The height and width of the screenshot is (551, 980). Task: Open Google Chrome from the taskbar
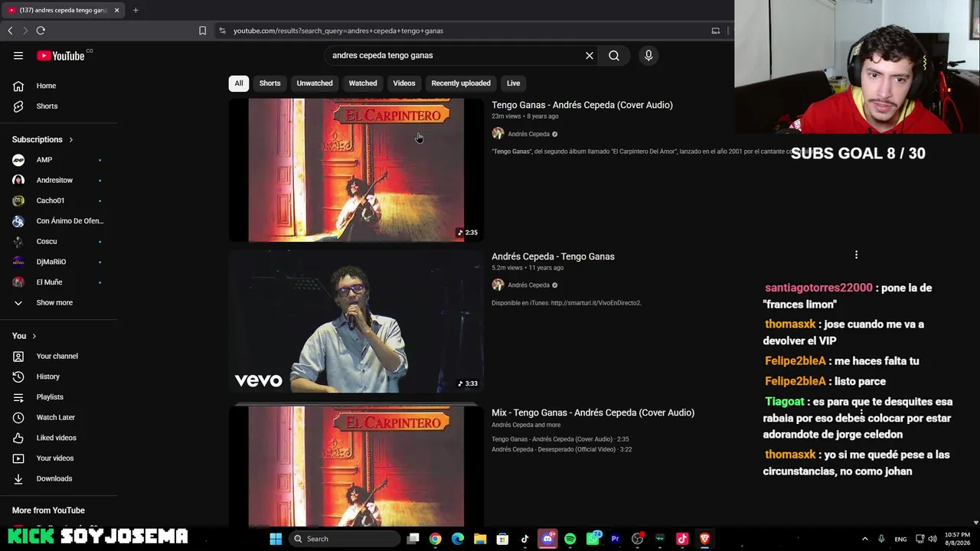435,539
